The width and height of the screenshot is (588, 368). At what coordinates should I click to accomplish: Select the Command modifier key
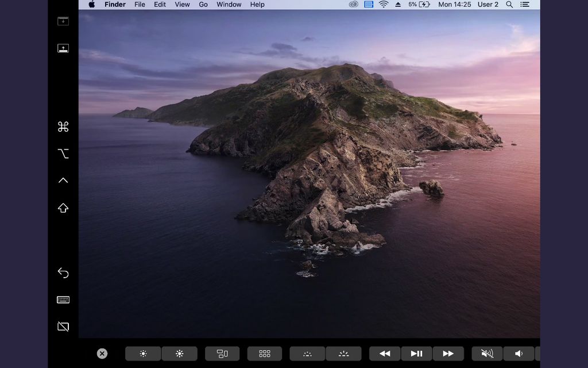[63, 126]
